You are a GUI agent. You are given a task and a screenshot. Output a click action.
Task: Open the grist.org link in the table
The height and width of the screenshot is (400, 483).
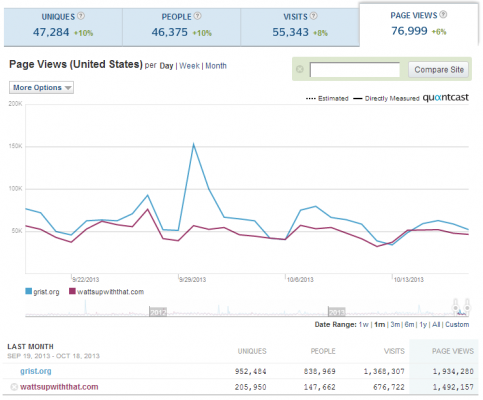[x=36, y=371]
